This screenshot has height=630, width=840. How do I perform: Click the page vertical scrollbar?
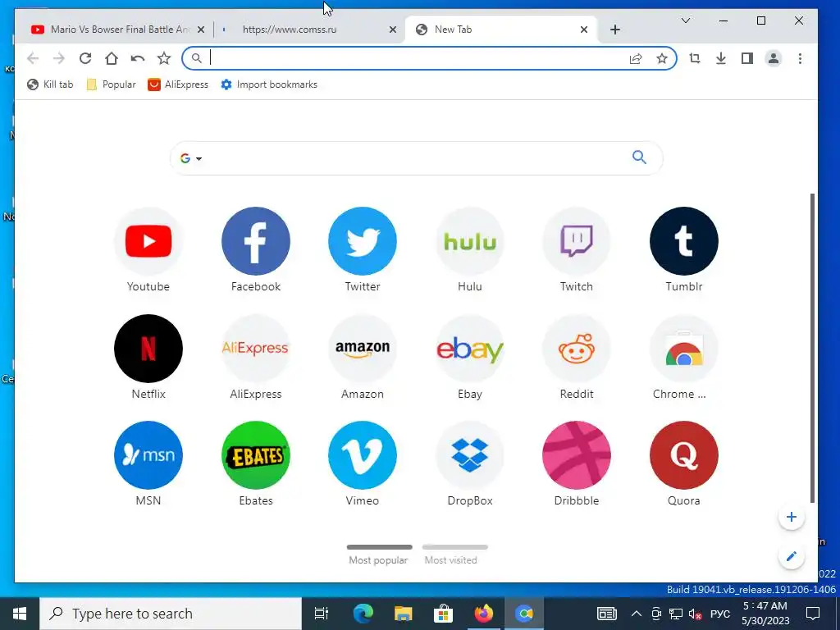812,348
